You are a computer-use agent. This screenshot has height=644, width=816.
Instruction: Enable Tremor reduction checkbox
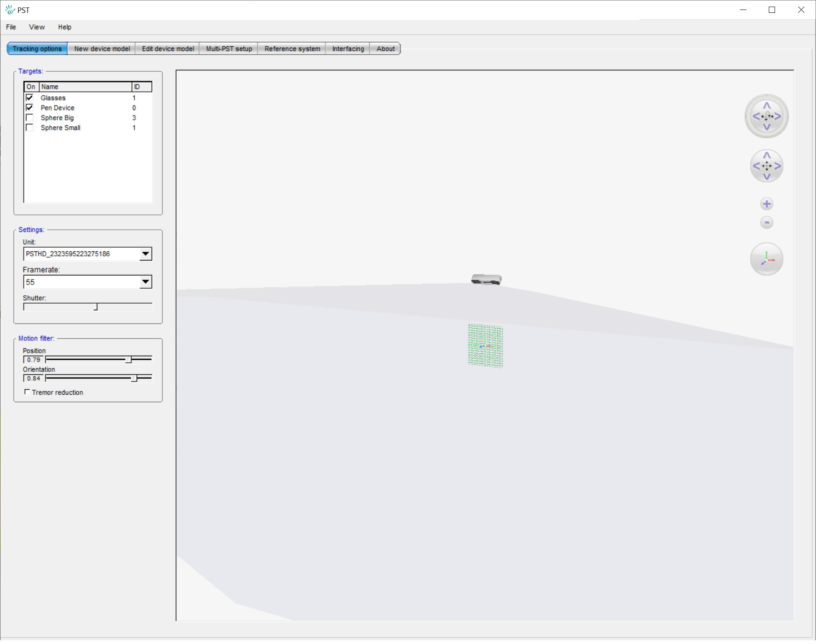coord(27,392)
